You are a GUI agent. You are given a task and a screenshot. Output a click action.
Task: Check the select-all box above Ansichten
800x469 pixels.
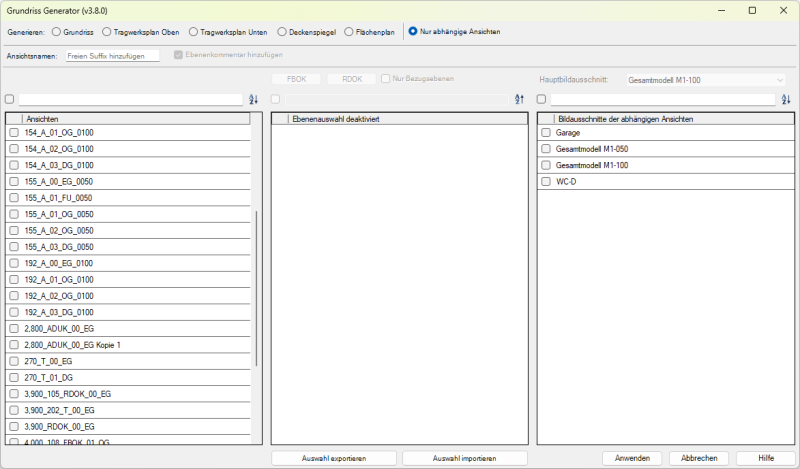(x=9, y=99)
